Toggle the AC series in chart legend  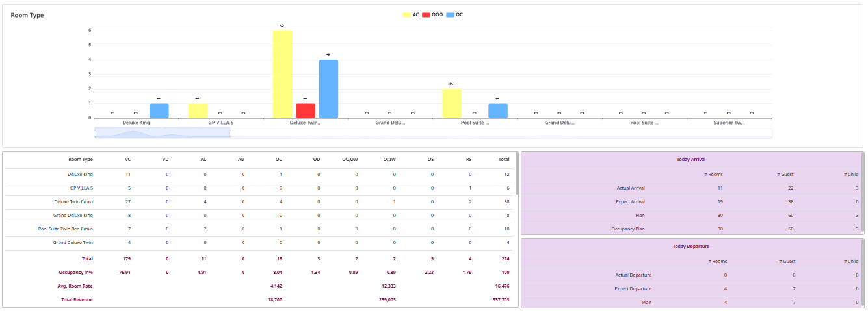point(411,14)
